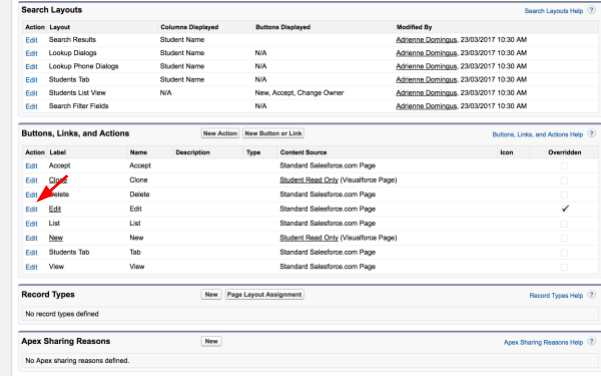Click Standard Salesforce.com Page in View row
The image size is (601, 376).
(328, 267)
